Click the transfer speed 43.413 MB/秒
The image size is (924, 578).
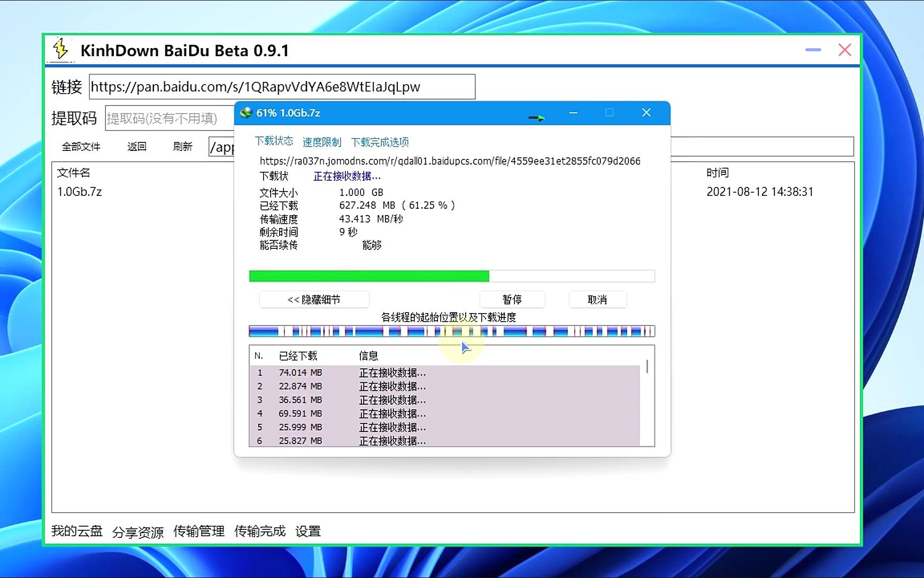pos(371,219)
